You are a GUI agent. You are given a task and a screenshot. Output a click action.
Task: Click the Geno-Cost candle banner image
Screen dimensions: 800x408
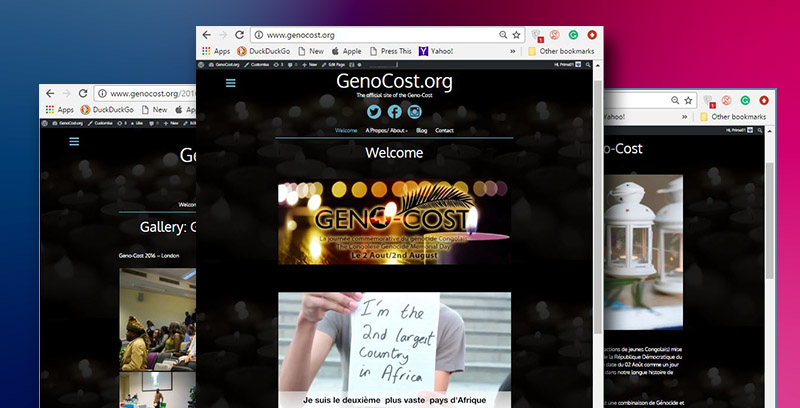pyautogui.click(x=394, y=221)
